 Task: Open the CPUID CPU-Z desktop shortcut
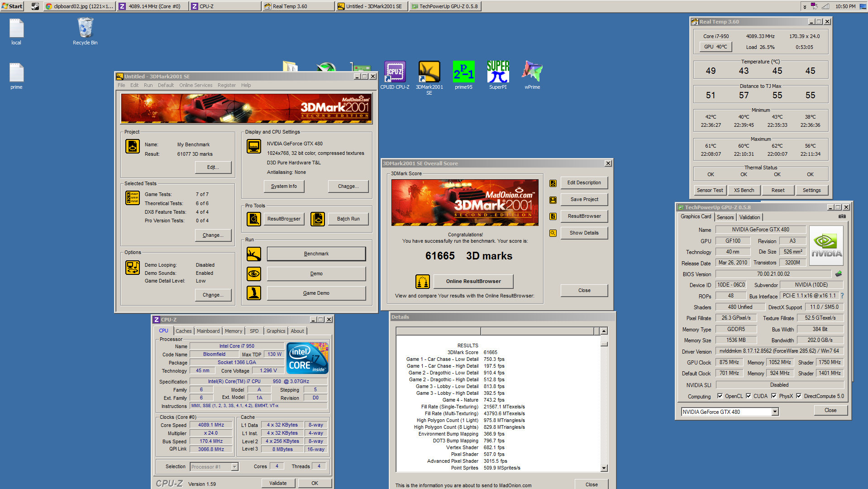[x=395, y=75]
